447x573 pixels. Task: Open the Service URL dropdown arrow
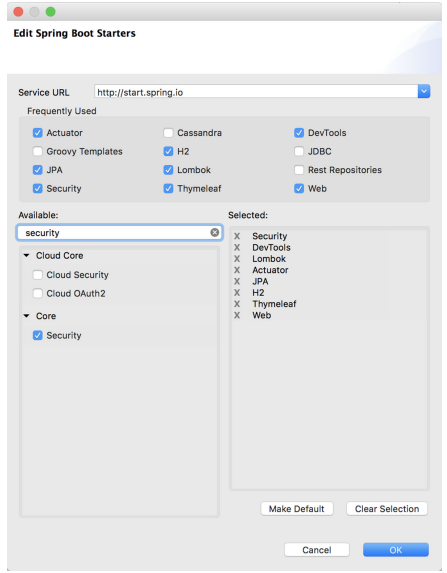click(x=424, y=91)
